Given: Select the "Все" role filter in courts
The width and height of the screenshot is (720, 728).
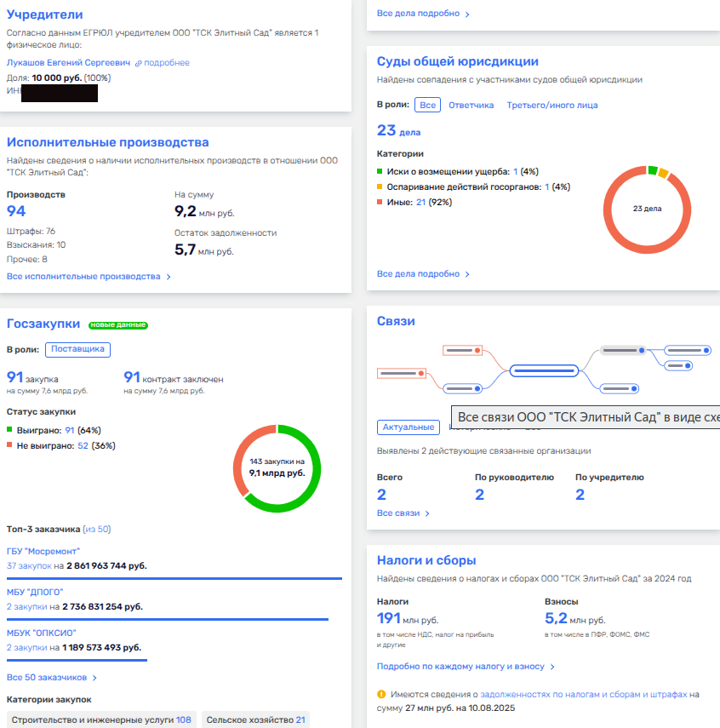Looking at the screenshot, I should (x=427, y=106).
